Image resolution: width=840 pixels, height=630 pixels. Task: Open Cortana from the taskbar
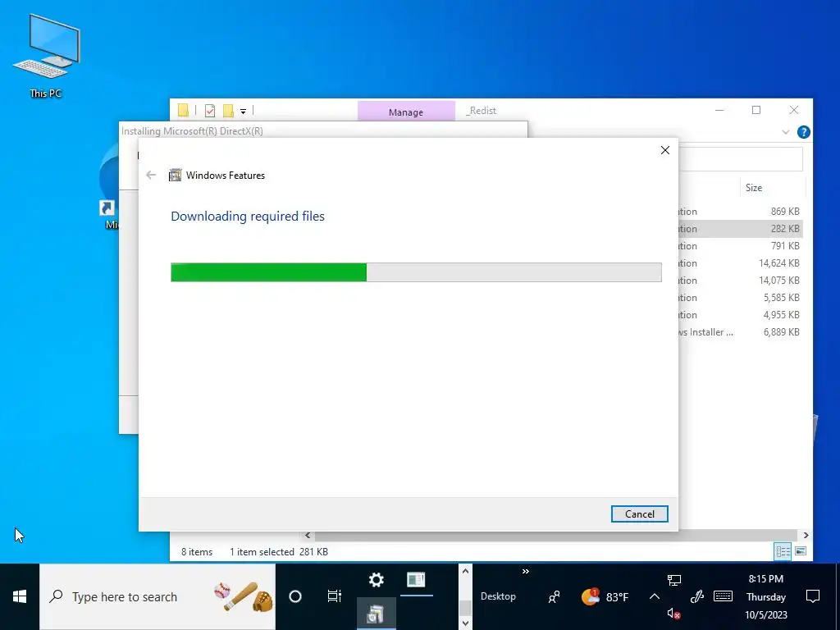point(295,596)
